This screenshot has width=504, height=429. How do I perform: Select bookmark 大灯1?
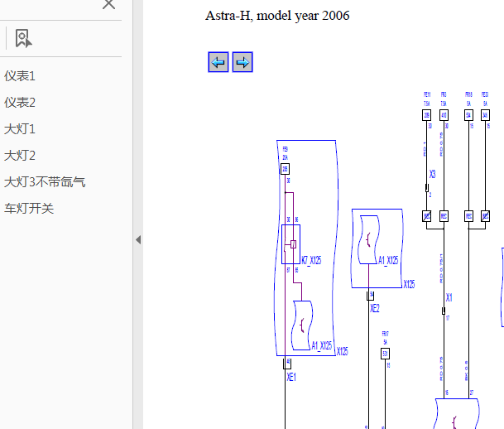pos(20,129)
